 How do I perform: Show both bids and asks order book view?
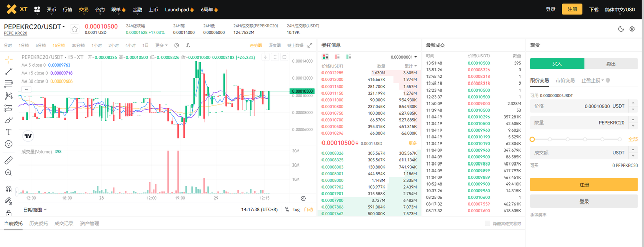325,57
